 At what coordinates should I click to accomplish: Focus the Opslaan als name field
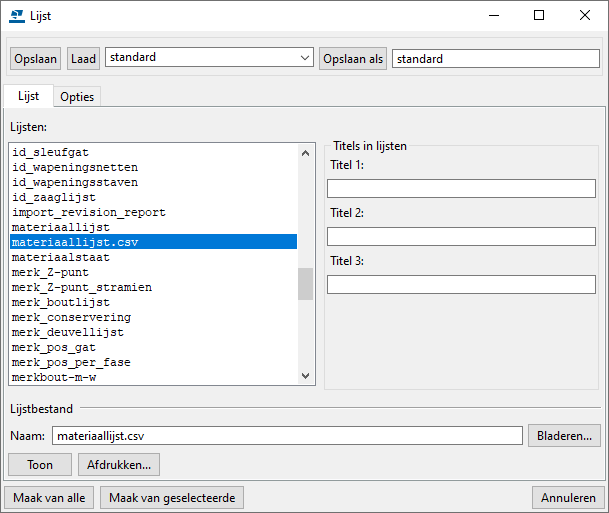point(494,59)
